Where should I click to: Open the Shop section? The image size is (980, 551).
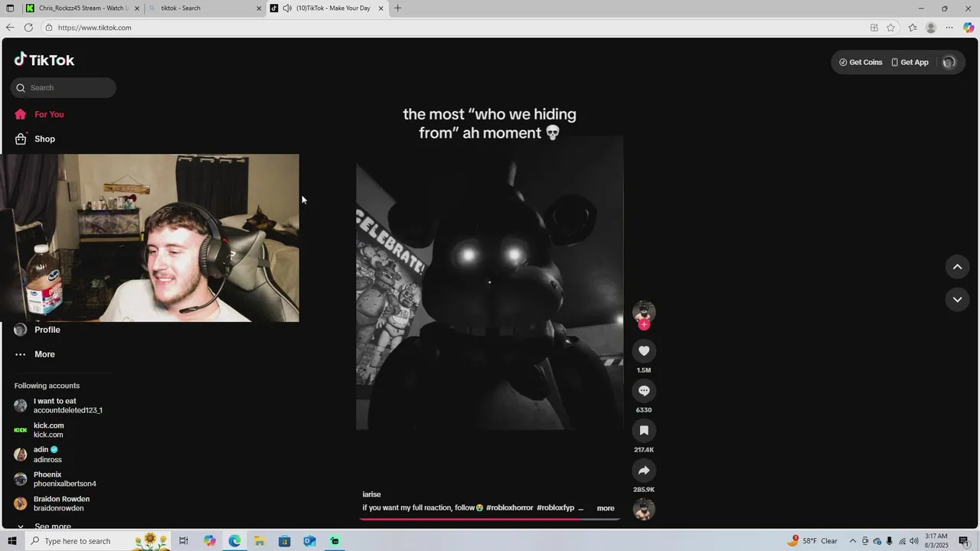[44, 139]
